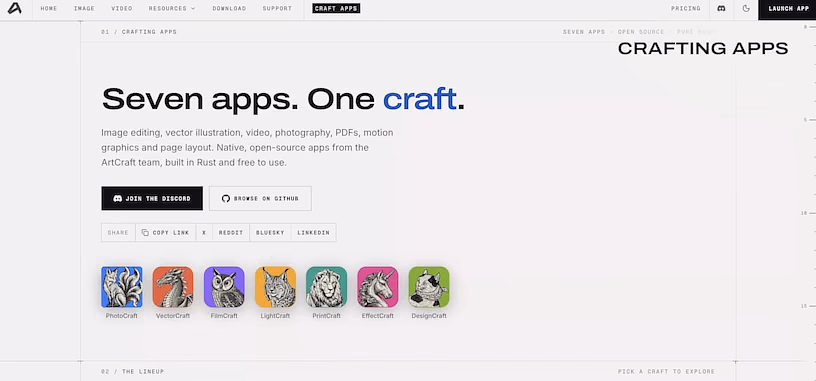816x381 pixels.
Task: Open the Download nav item
Action: [x=229, y=9]
